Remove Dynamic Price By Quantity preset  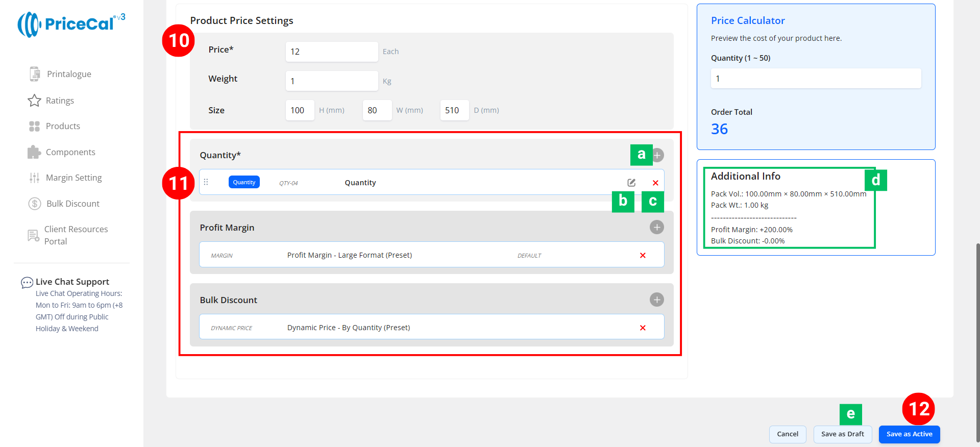(x=643, y=328)
